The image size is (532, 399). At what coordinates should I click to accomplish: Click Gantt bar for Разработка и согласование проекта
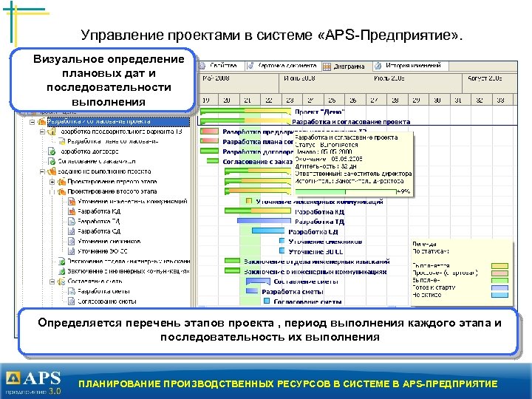tap(245, 121)
